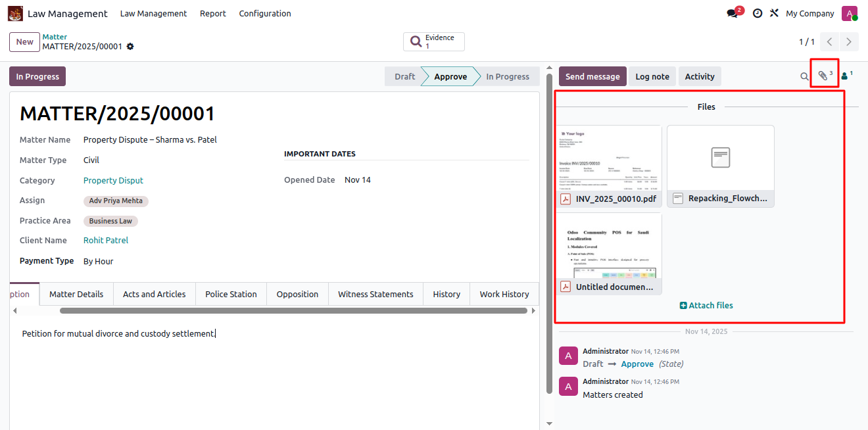Open the INV_2025_00010.pdf thumbnail
The width and height of the screenshot is (868, 430).
(x=609, y=158)
